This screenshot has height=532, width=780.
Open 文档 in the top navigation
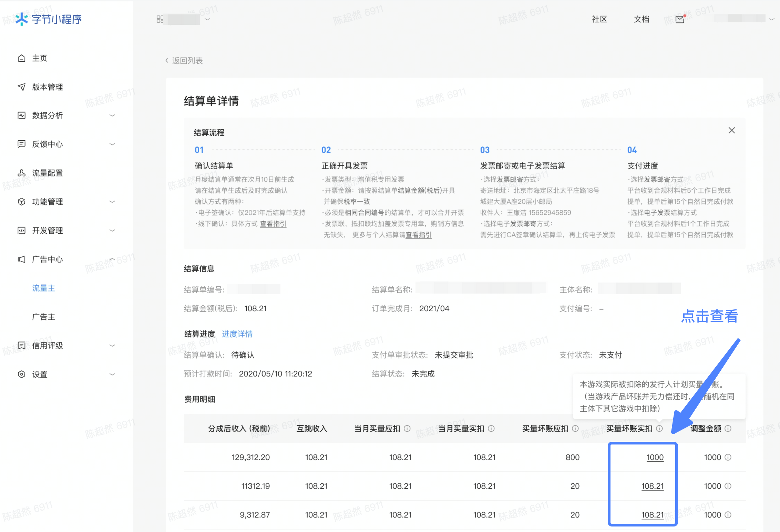pos(642,19)
